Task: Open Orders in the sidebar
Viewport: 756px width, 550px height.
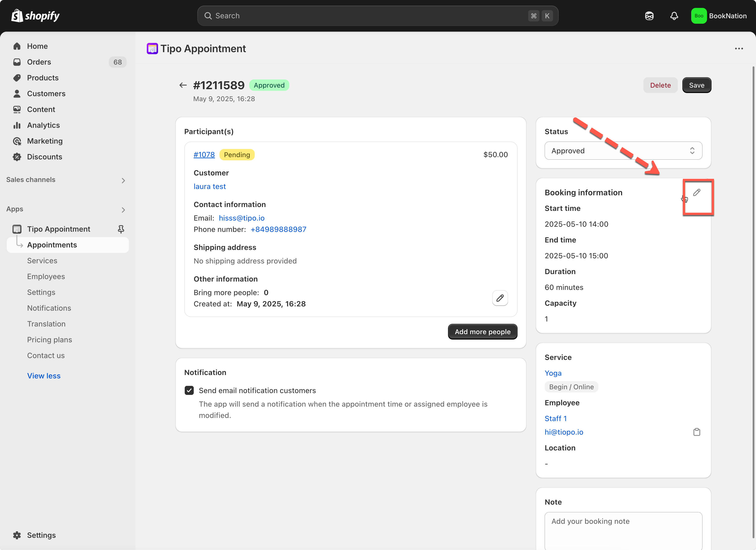Action: tap(39, 62)
